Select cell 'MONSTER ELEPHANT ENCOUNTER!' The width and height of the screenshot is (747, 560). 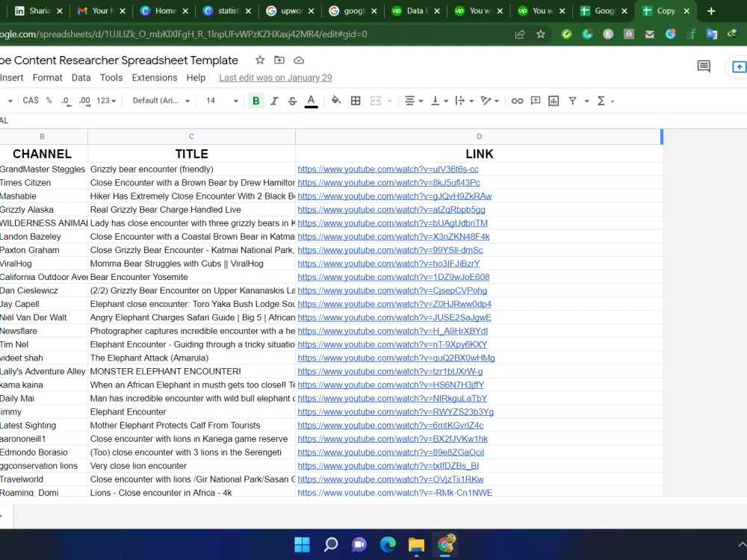191,371
